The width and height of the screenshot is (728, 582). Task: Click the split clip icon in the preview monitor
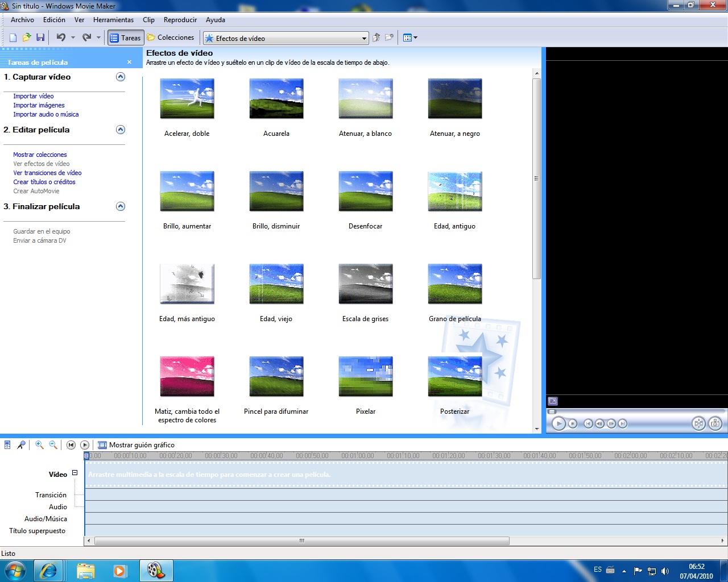(x=698, y=423)
